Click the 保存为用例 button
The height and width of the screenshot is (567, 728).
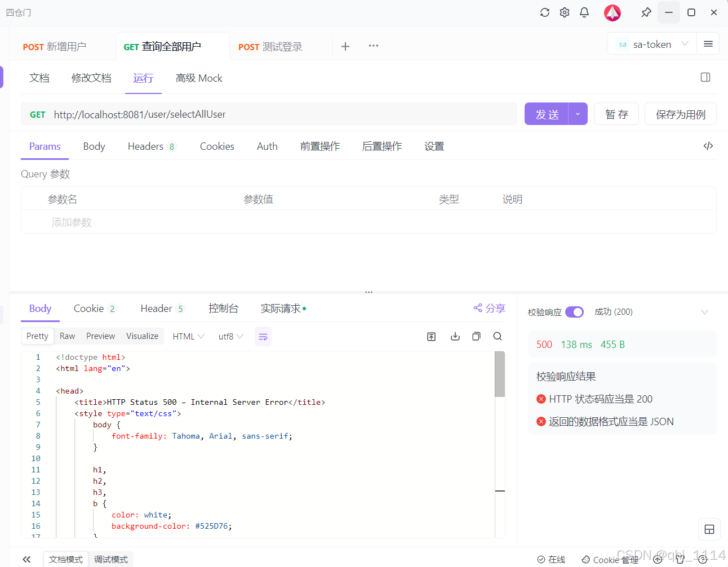tap(680, 114)
